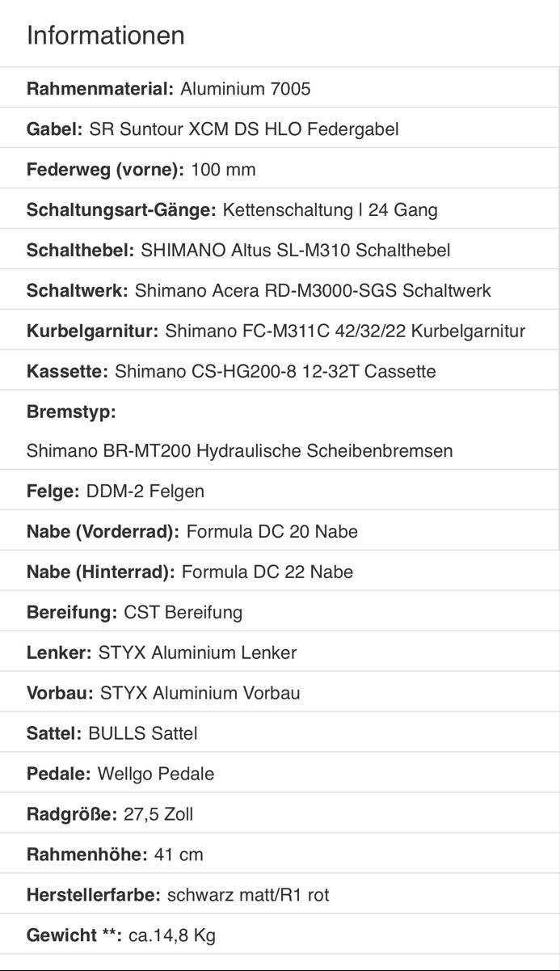Tap the Kurbelgarnitur Shimano FC-M311C row

click(280, 331)
